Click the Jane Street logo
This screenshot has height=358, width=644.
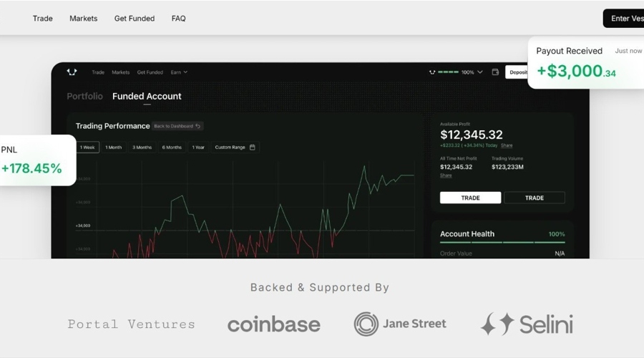pyautogui.click(x=400, y=324)
